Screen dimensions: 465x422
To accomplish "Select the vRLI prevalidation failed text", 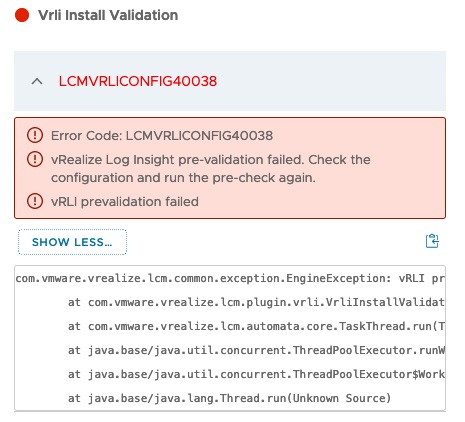I will (125, 202).
